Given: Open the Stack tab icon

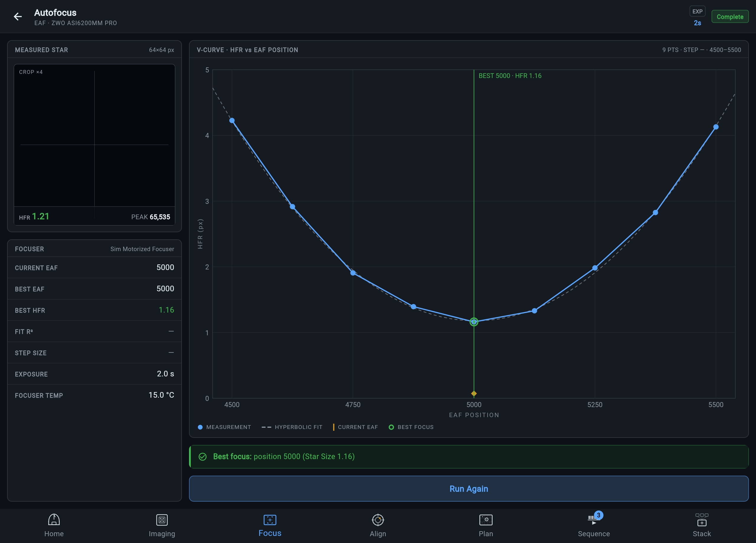Looking at the screenshot, I should (x=702, y=520).
